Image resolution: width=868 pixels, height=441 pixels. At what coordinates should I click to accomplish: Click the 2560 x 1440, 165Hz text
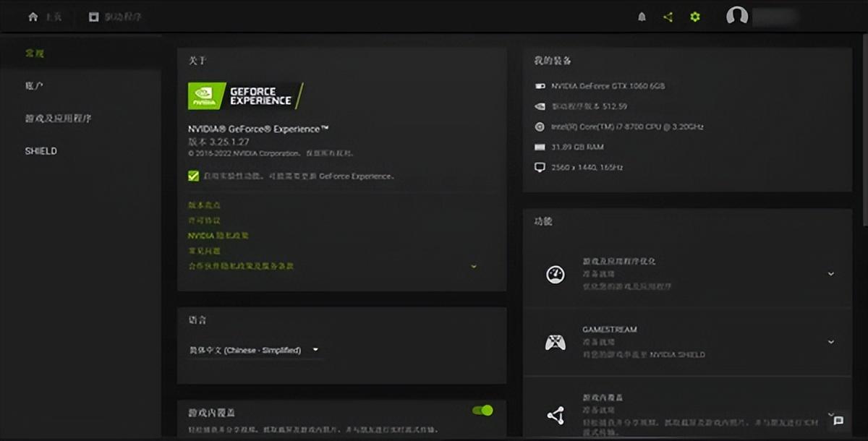pos(587,167)
